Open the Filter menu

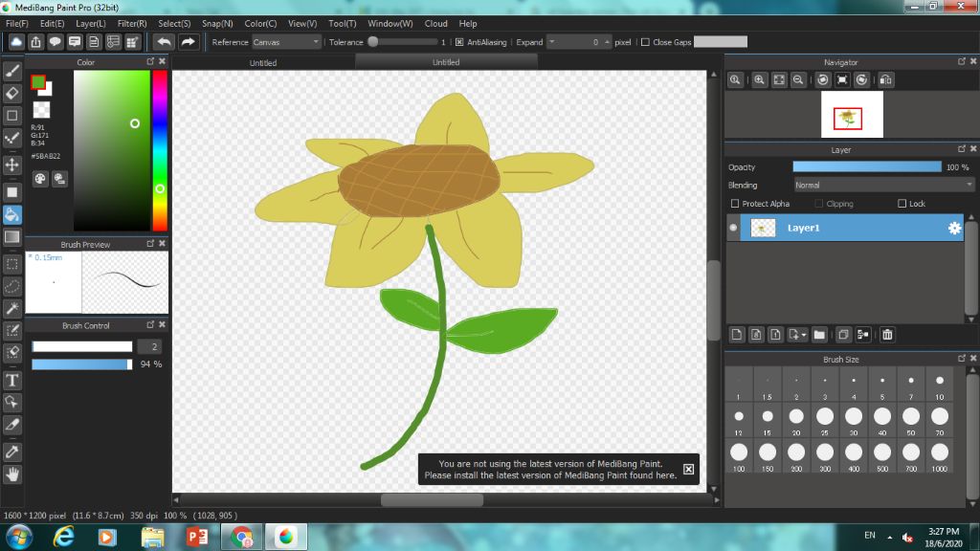pos(132,24)
